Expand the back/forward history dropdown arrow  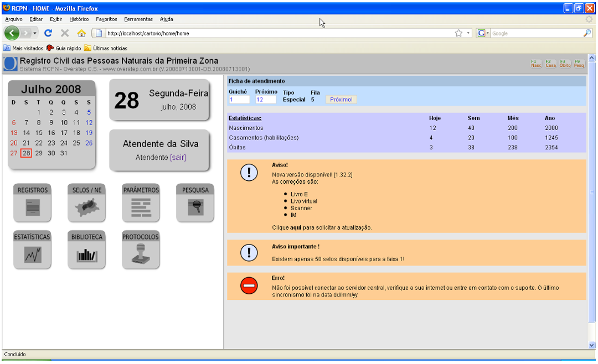coord(35,33)
